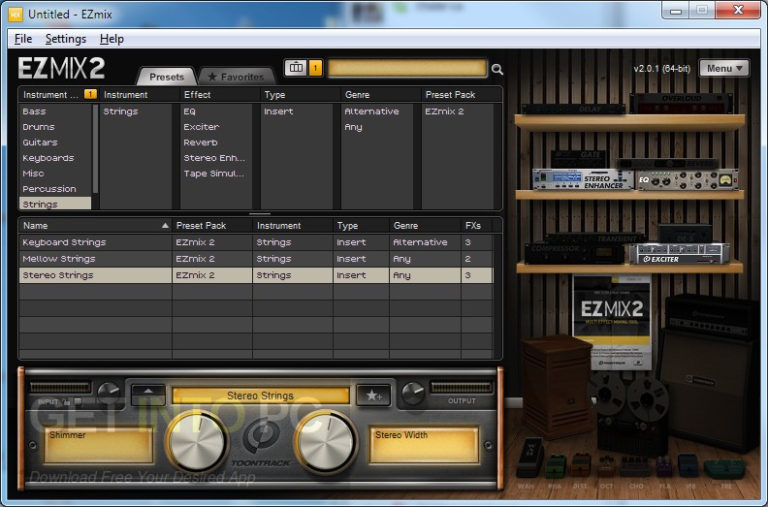The width and height of the screenshot is (768, 507).
Task: Open the Settings menu
Action: 66,39
